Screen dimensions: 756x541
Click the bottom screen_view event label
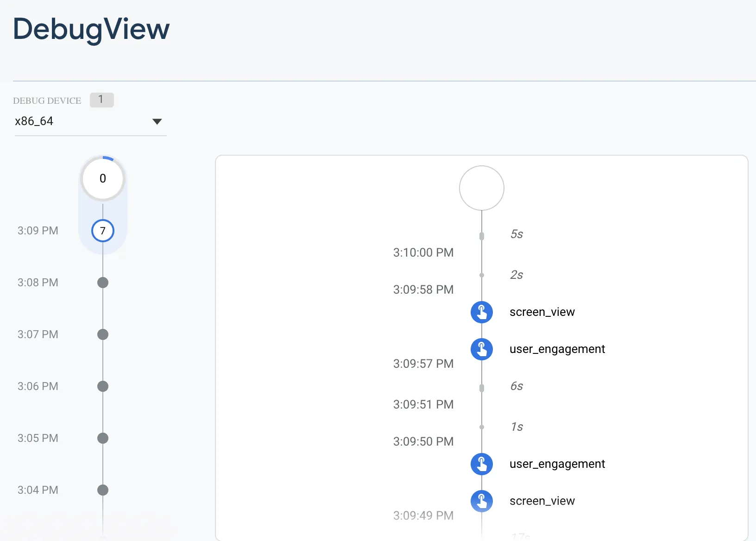coord(542,501)
